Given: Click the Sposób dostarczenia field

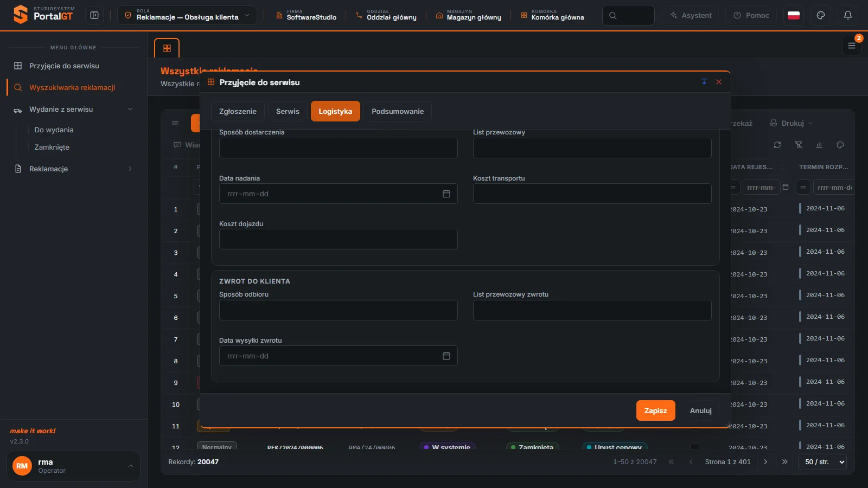Looking at the screenshot, I should (x=339, y=148).
